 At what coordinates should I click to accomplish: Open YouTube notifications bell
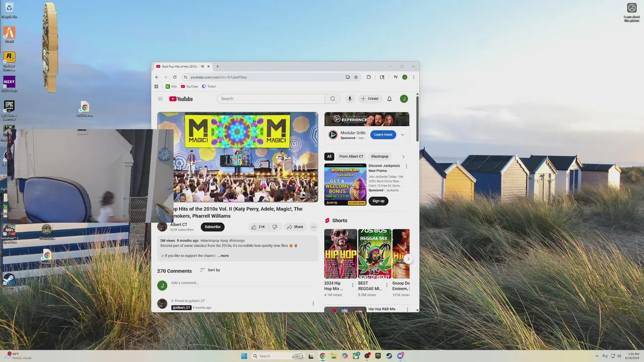tap(389, 99)
